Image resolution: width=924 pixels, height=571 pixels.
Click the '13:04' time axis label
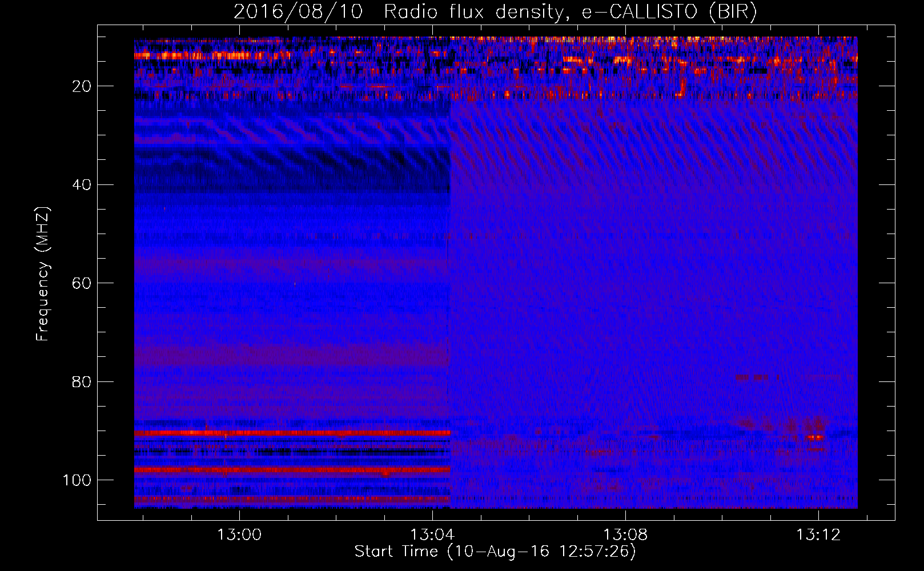pyautogui.click(x=432, y=534)
